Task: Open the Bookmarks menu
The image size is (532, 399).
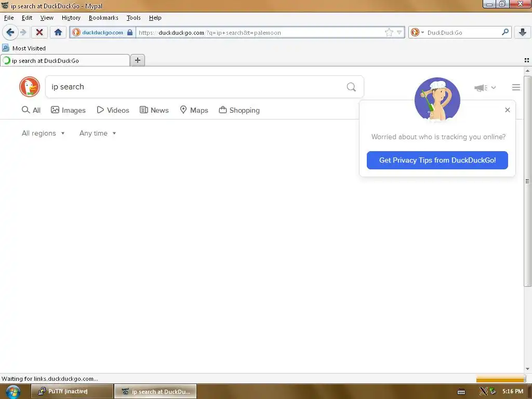Action: pos(103,18)
